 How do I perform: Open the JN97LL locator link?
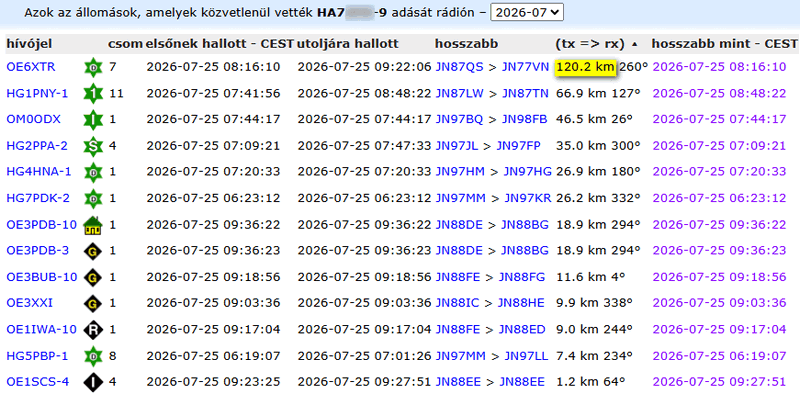(527, 356)
